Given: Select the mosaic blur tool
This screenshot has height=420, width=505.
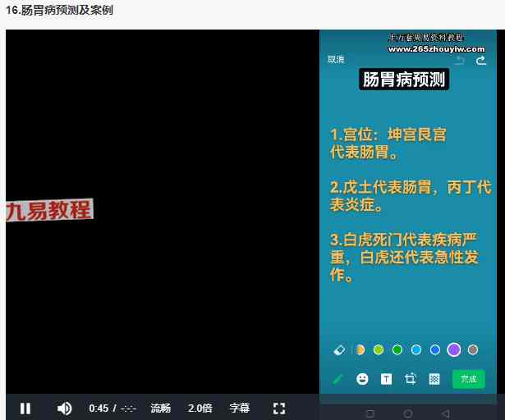Looking at the screenshot, I should 434,379.
